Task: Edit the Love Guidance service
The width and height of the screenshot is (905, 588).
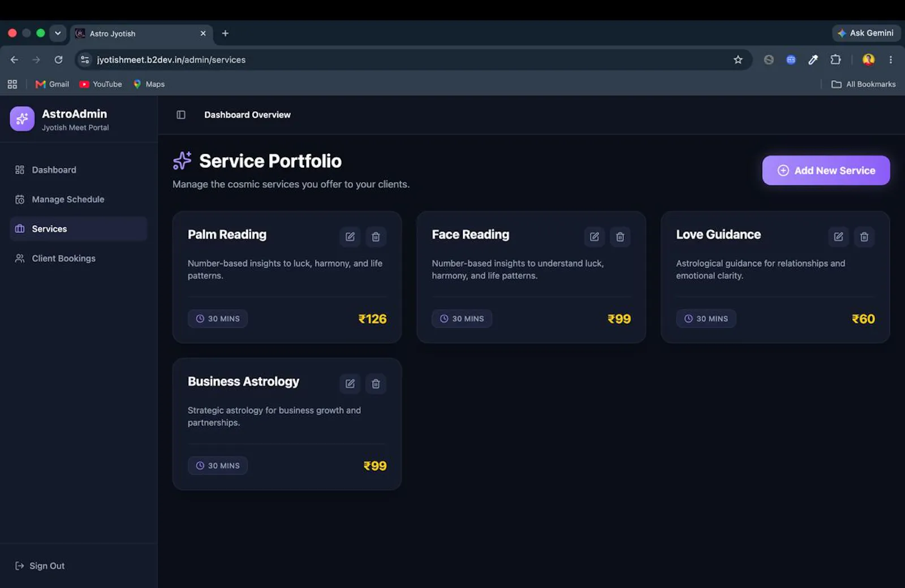Action: (x=838, y=237)
